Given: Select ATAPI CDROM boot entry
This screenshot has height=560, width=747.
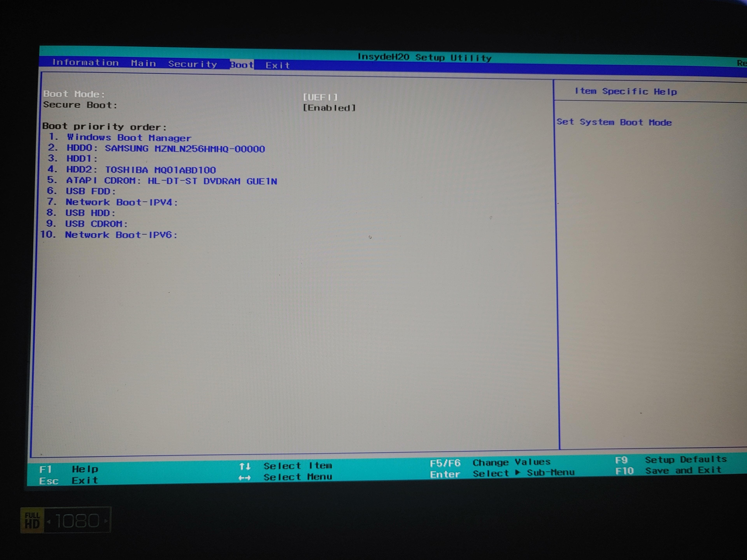Looking at the screenshot, I should (172, 181).
